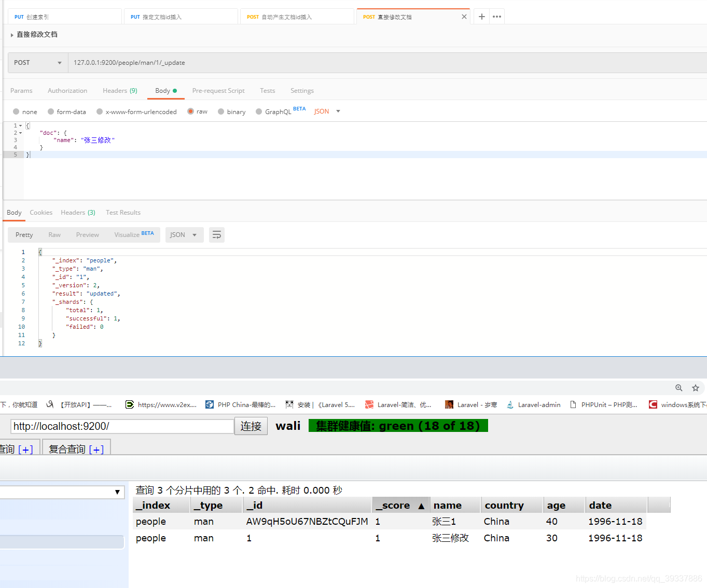Select the form-data body type
This screenshot has width=707, height=588.
pos(66,111)
